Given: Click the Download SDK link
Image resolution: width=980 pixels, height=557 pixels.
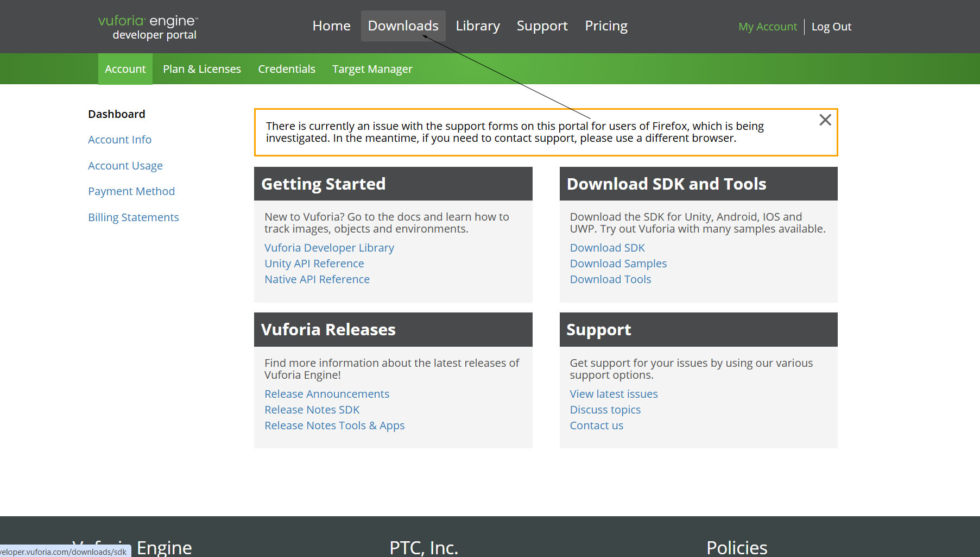Looking at the screenshot, I should (x=607, y=248).
